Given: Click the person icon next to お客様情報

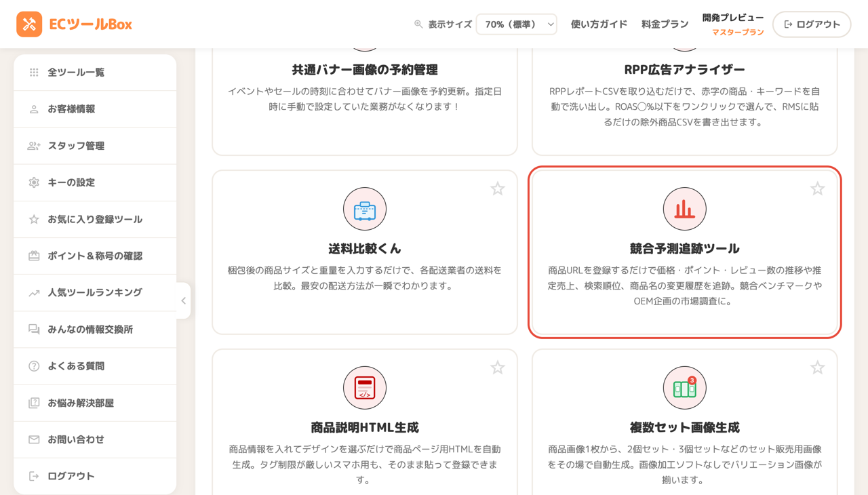Looking at the screenshot, I should [34, 109].
